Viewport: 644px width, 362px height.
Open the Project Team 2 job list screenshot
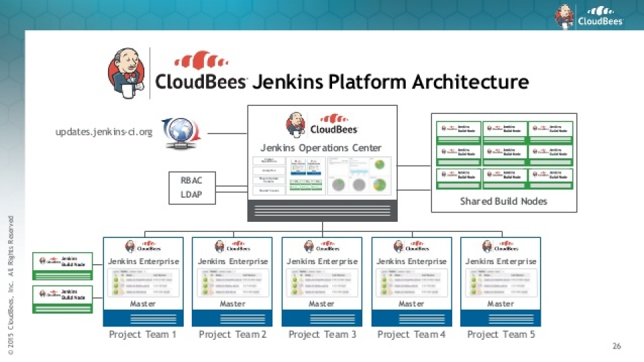pyautogui.click(x=232, y=282)
